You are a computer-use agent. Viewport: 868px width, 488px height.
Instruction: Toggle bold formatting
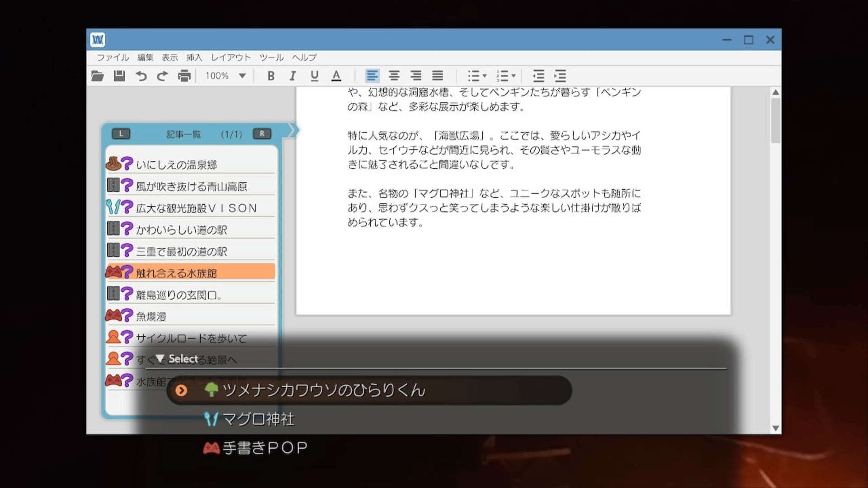pos(271,76)
